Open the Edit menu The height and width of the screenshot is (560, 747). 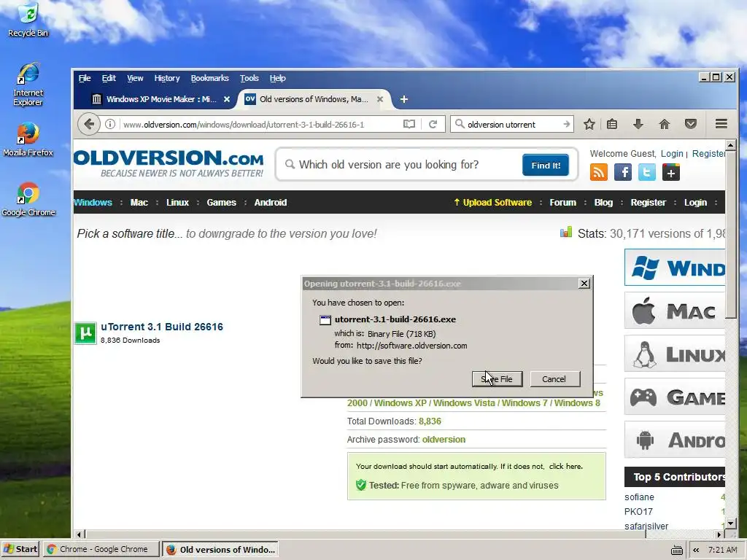(x=109, y=78)
